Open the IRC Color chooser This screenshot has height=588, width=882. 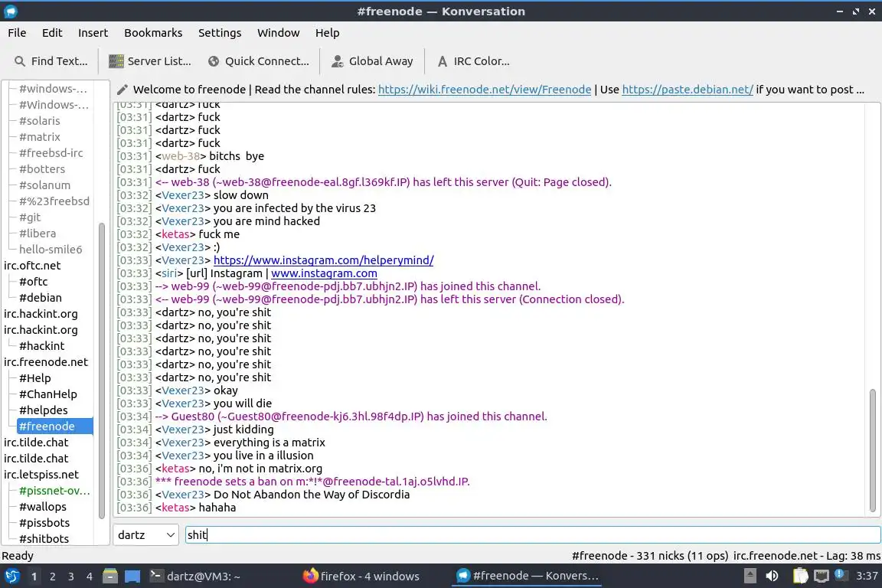473,61
